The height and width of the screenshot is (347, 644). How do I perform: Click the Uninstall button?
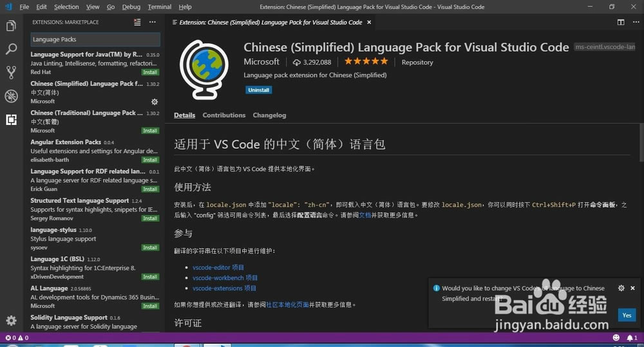click(258, 90)
